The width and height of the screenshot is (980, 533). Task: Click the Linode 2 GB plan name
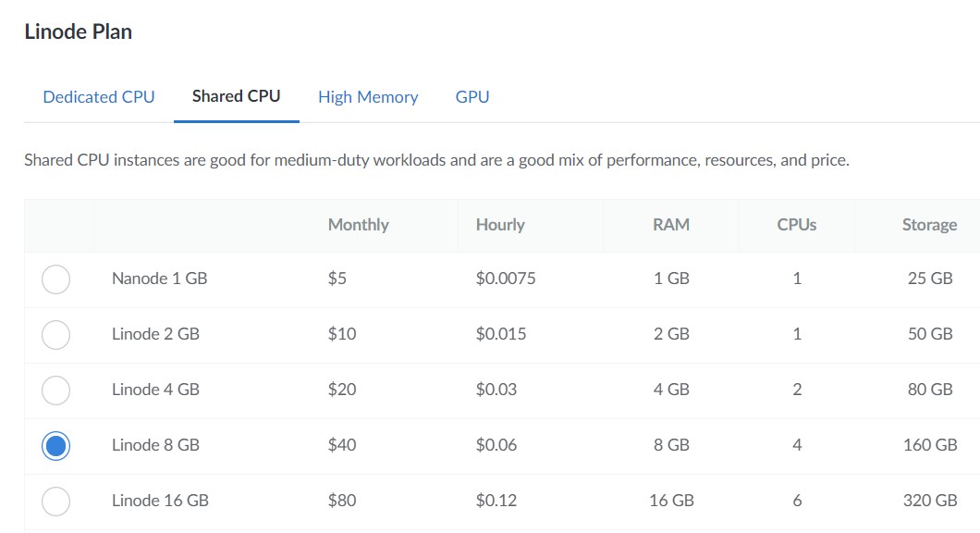tap(155, 334)
